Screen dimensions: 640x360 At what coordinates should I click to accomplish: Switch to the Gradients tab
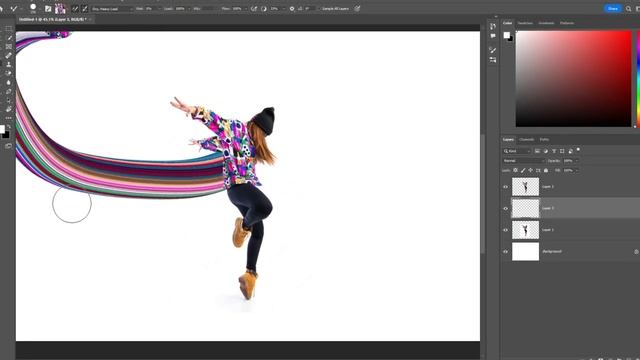(546, 23)
